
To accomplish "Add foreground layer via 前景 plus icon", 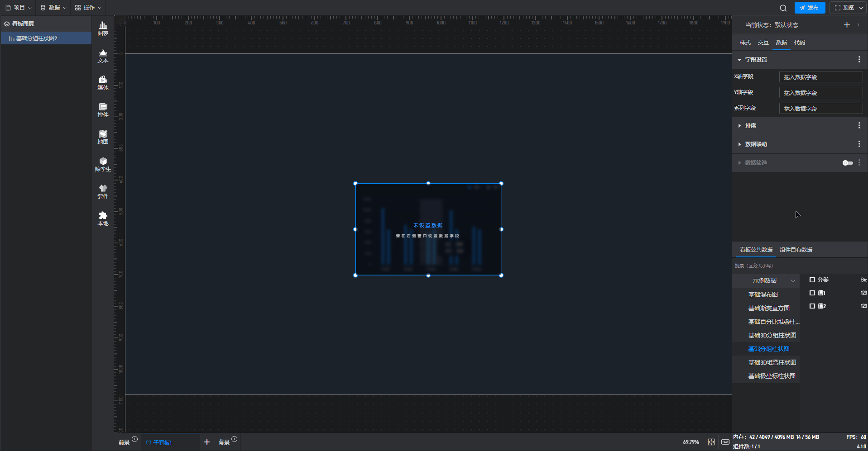I will (135, 439).
